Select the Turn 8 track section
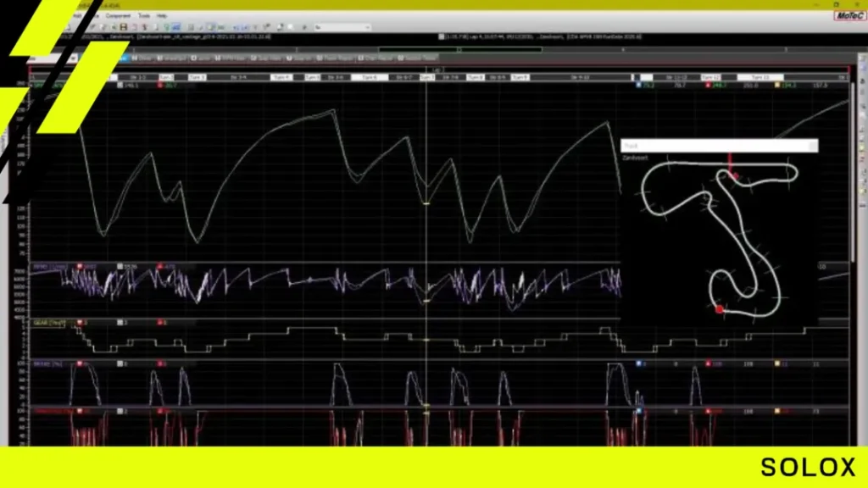868x488 pixels. point(476,77)
